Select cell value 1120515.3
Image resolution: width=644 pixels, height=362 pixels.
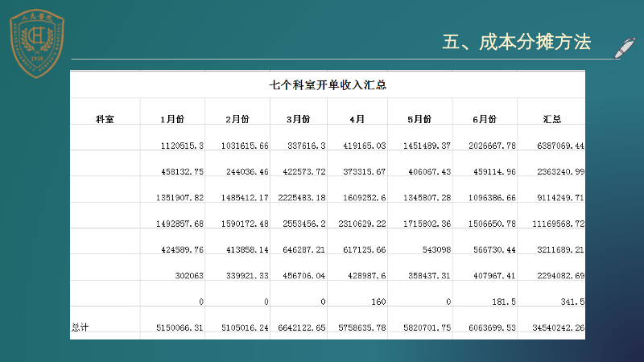coord(182,146)
